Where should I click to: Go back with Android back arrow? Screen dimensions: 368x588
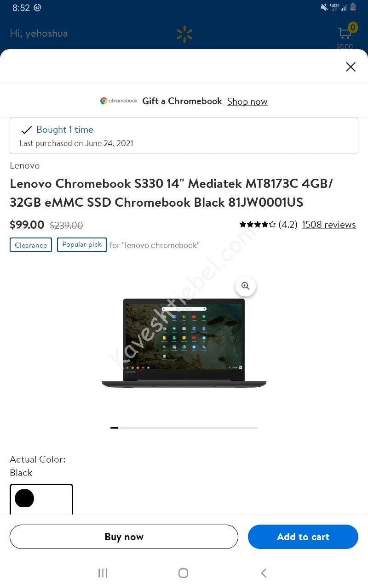(x=264, y=573)
